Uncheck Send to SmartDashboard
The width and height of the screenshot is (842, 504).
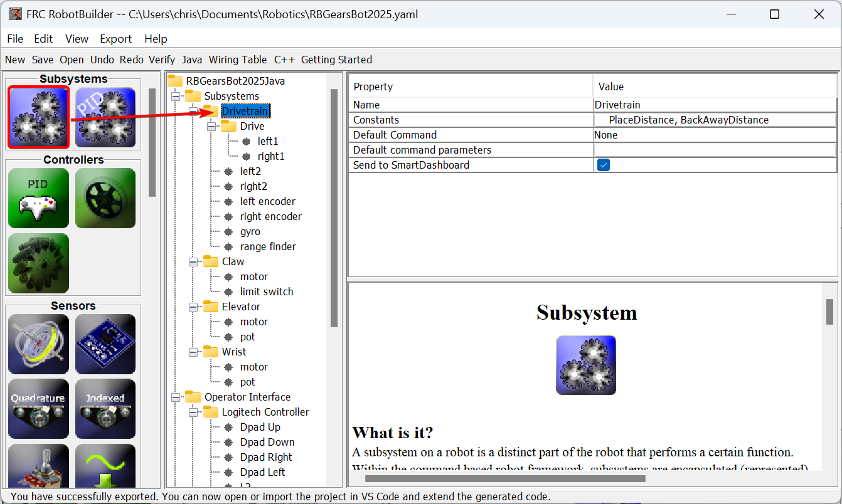[x=603, y=165]
